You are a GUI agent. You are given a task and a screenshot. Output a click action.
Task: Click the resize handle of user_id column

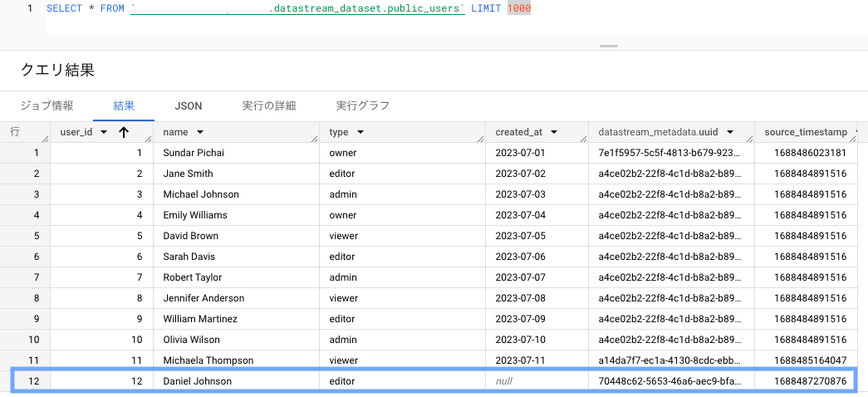[x=148, y=139]
